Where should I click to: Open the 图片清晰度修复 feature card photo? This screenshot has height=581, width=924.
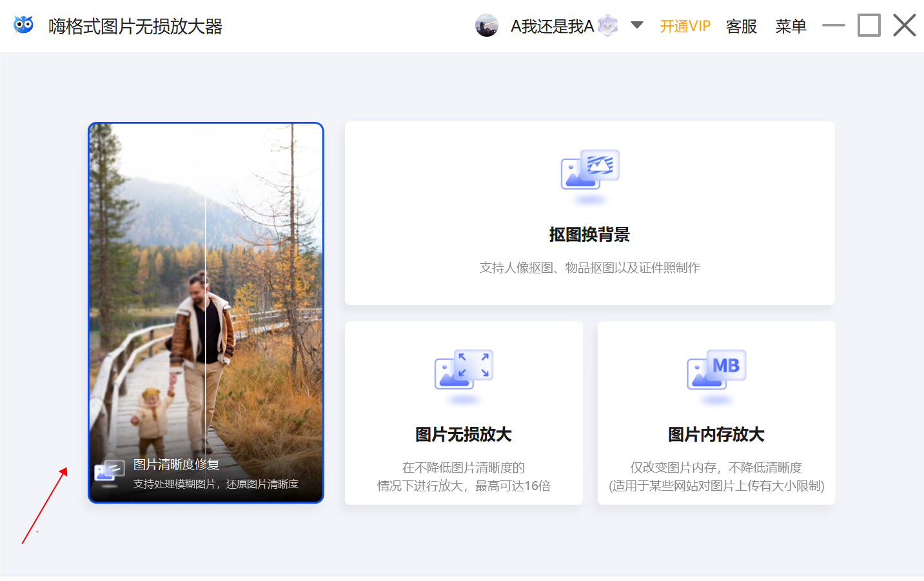pos(206,313)
